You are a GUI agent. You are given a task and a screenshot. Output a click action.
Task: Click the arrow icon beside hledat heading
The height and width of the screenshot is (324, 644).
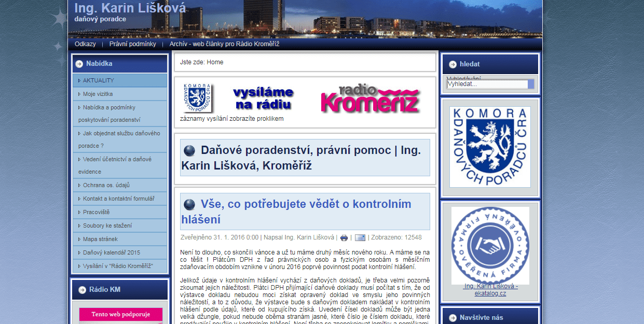coord(453,64)
